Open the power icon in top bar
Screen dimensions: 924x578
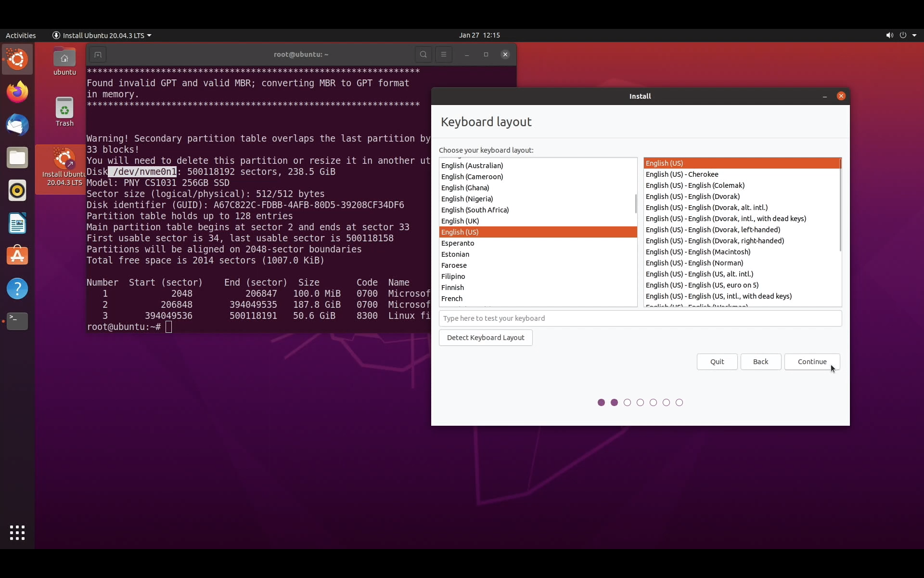pos(903,35)
